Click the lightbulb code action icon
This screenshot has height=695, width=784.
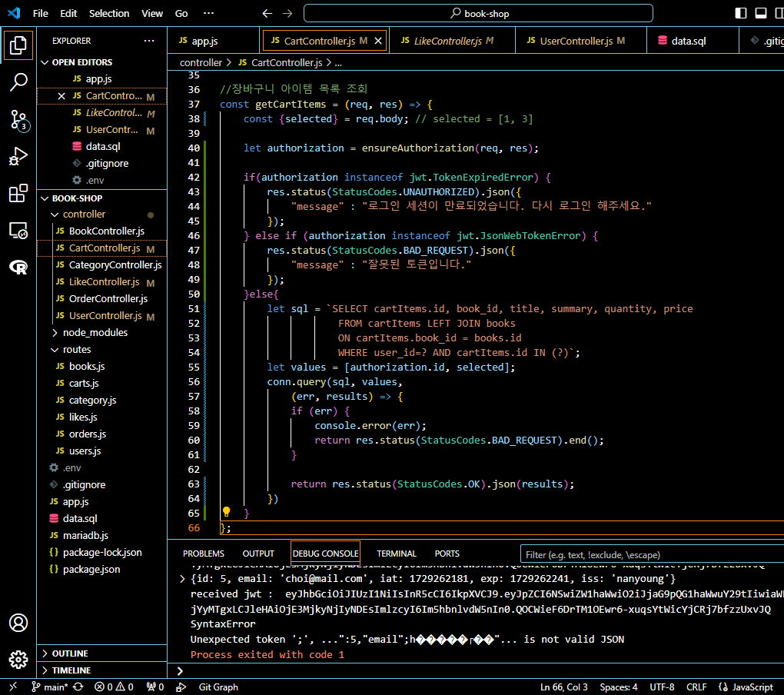tap(227, 511)
